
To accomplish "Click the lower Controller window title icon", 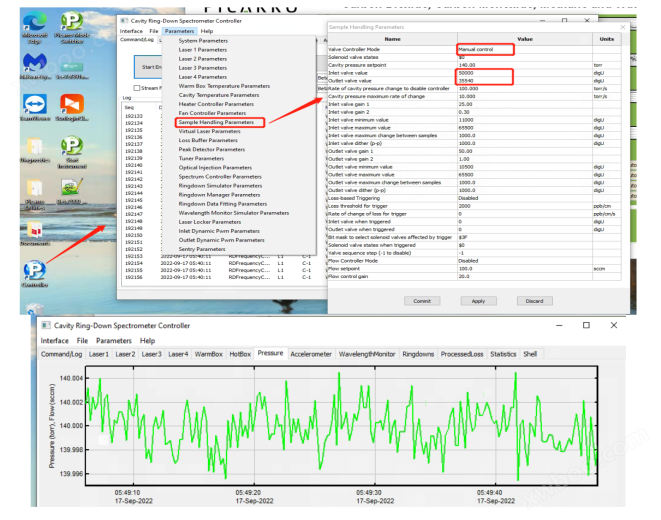I will (46, 325).
